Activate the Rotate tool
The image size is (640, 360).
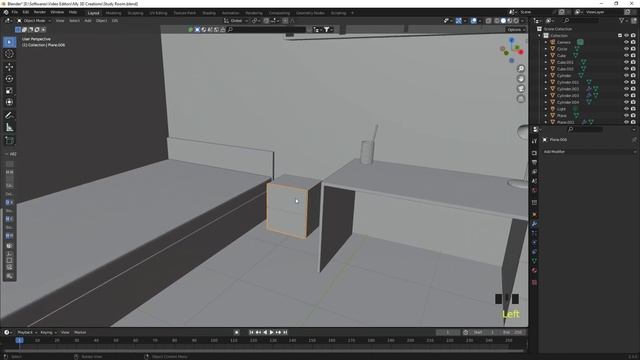(9, 78)
